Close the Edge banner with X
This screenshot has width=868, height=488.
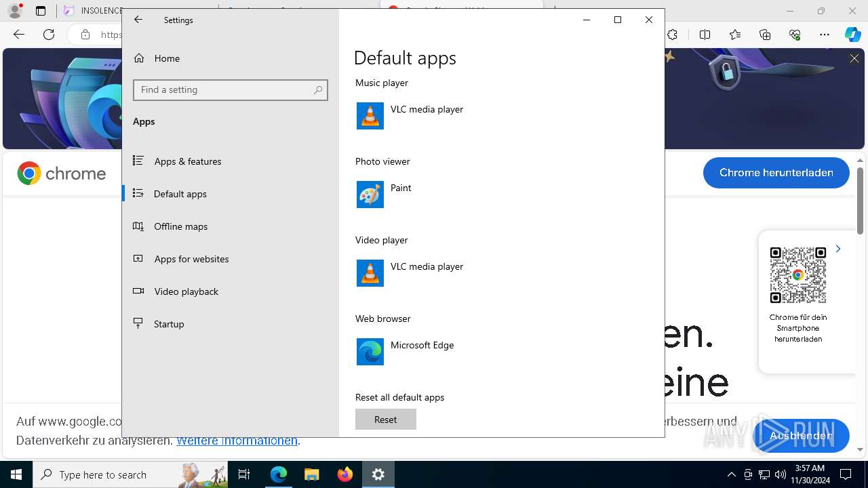click(x=854, y=59)
